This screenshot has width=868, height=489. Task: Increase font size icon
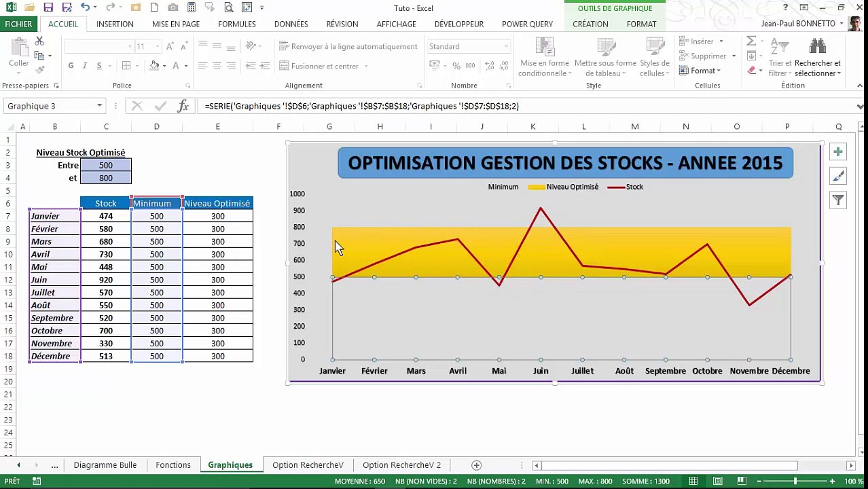[169, 46]
